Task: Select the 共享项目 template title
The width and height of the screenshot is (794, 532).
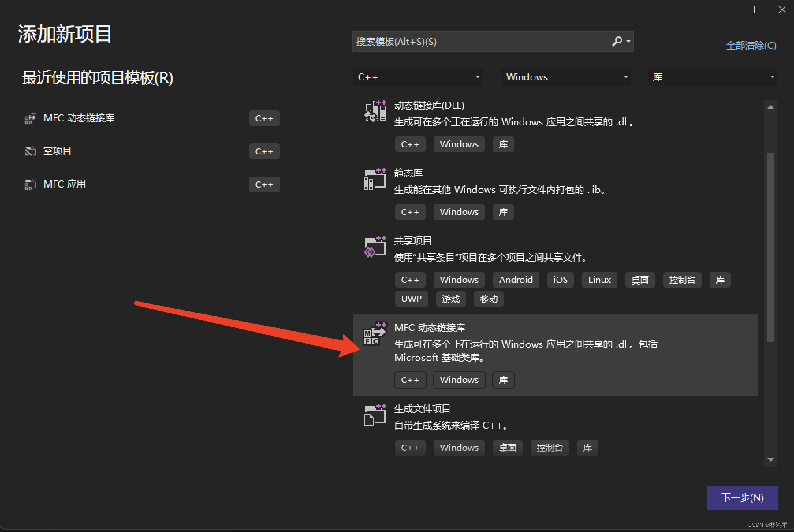Action: (x=413, y=241)
